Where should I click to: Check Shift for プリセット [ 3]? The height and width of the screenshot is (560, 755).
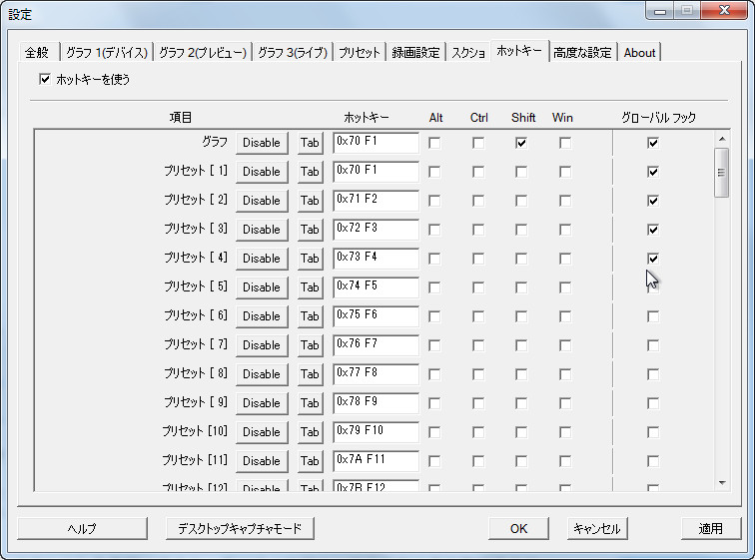[521, 230]
